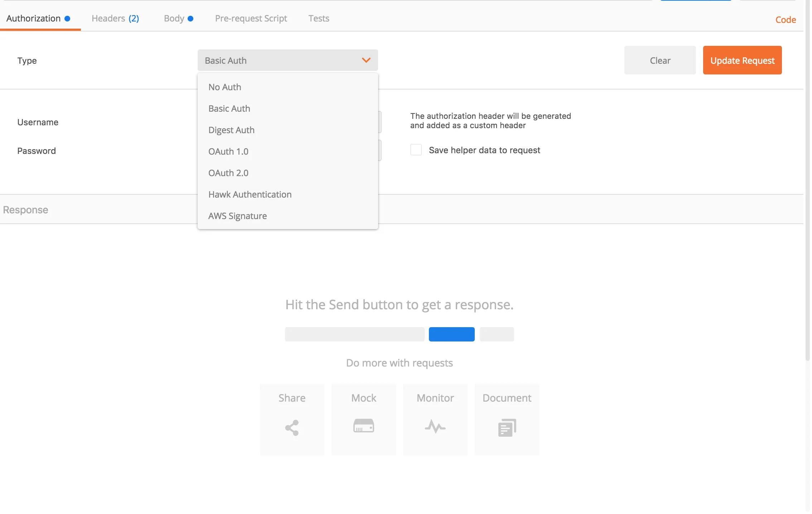Pick OAuth 2.0 from the list
Image resolution: width=812 pixels, height=514 pixels.
pyautogui.click(x=228, y=173)
